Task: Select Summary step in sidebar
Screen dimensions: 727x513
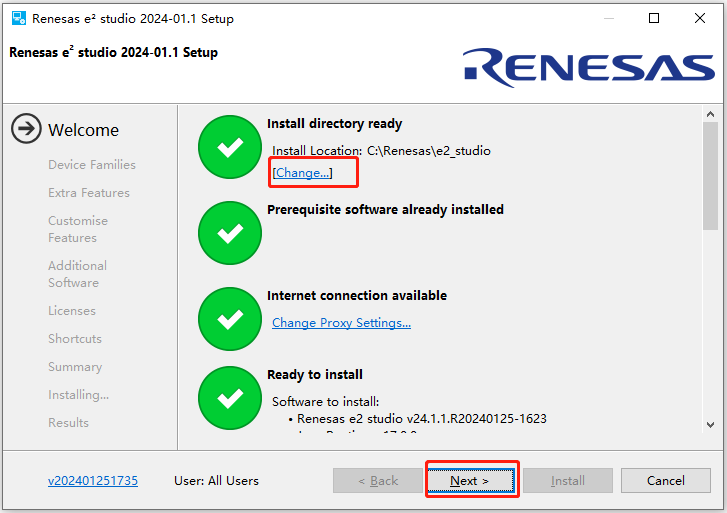Action: (x=75, y=367)
